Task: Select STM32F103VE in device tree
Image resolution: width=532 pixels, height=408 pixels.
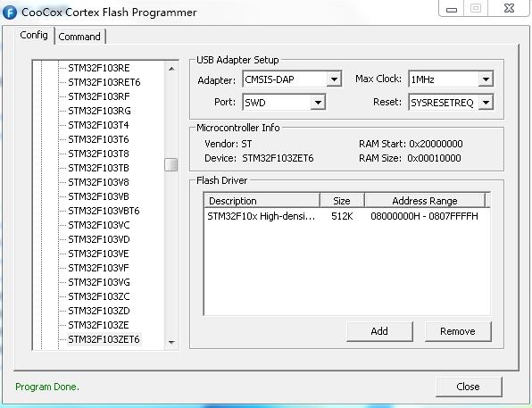Action: [x=98, y=254]
